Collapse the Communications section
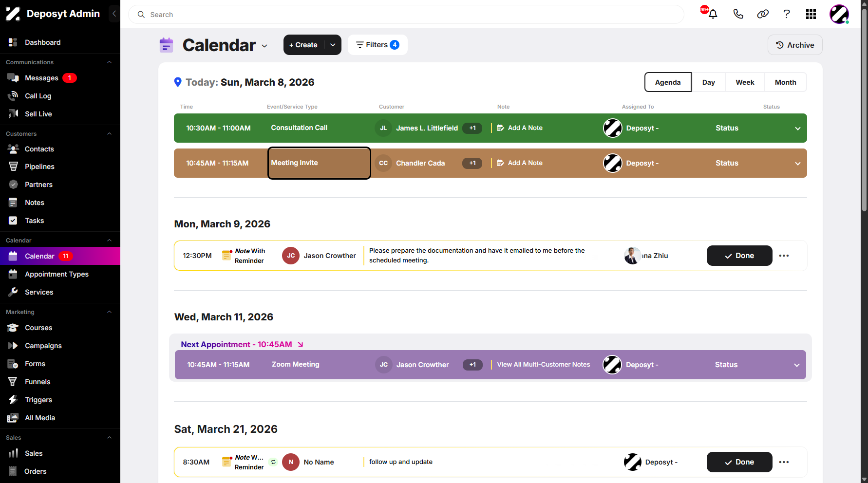Image resolution: width=868 pixels, height=483 pixels. [x=110, y=62]
